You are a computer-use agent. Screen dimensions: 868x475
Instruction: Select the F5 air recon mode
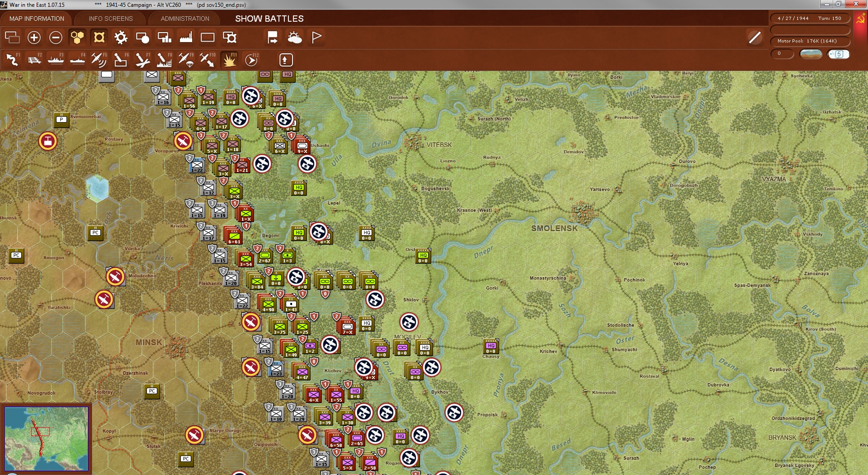99,59
